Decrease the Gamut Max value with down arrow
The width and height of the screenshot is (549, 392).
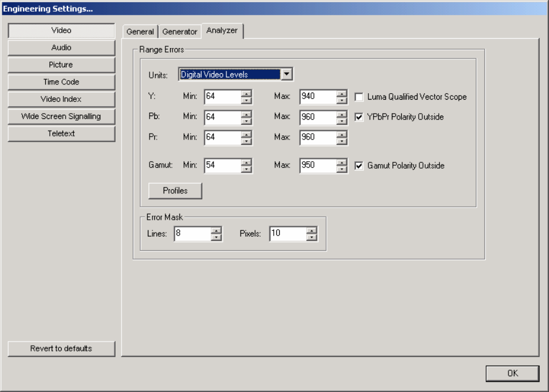click(342, 169)
